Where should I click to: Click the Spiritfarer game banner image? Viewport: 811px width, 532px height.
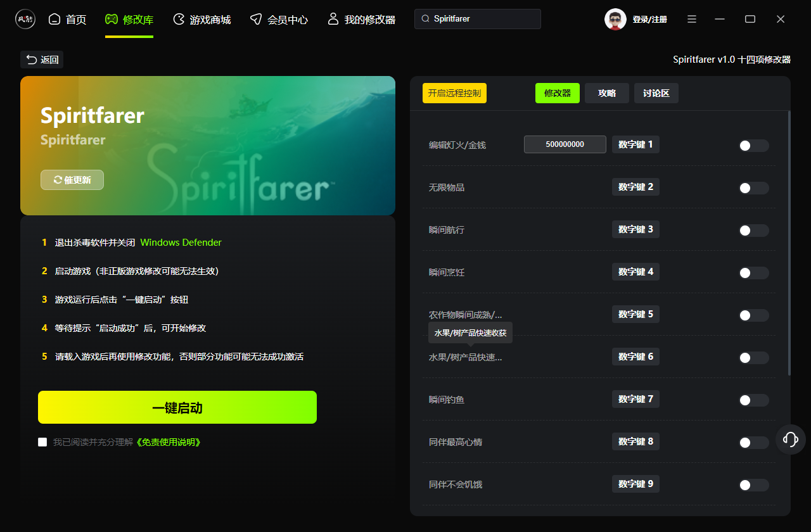pyautogui.click(x=208, y=146)
